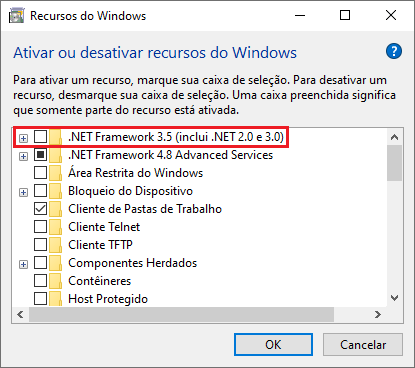Viewport: 415px width, 368px height.
Task: Click the folder icon beside Contêineres
Action: [55, 281]
